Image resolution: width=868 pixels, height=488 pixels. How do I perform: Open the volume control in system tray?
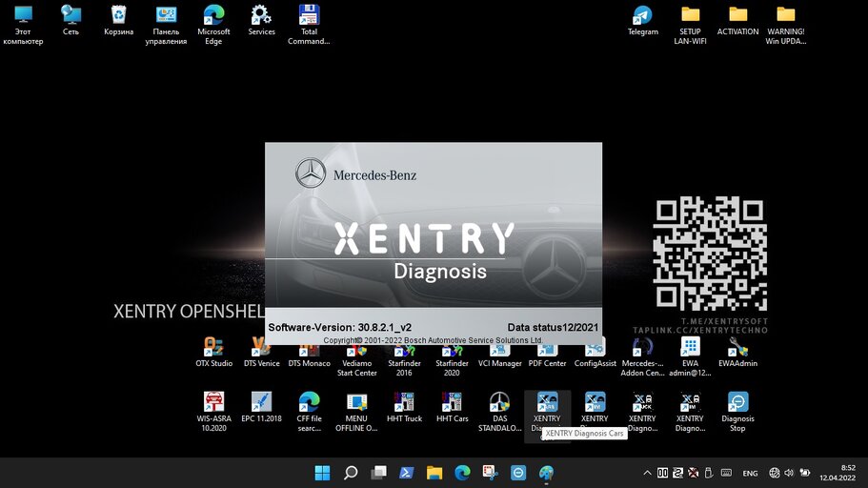pos(789,473)
